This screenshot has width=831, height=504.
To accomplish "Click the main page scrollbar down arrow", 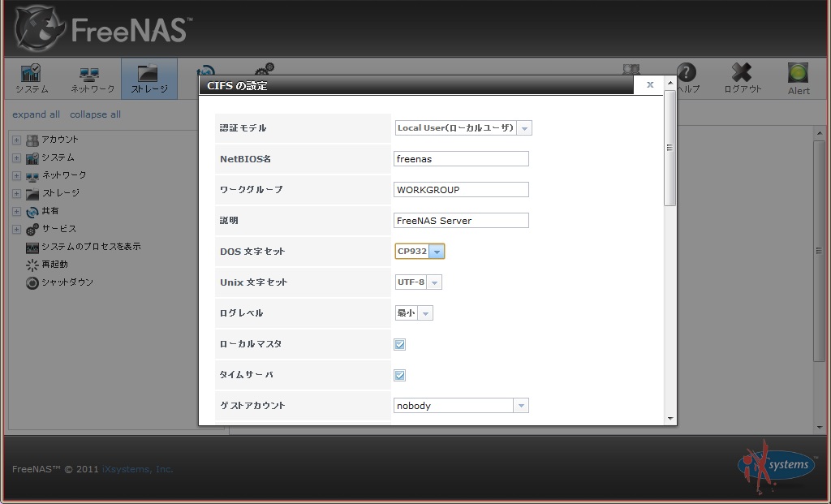I will tap(820, 427).
